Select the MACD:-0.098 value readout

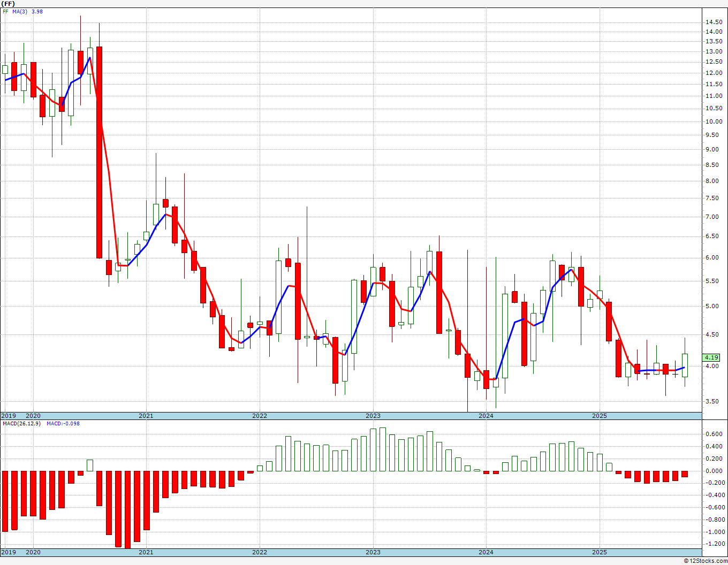(x=63, y=424)
